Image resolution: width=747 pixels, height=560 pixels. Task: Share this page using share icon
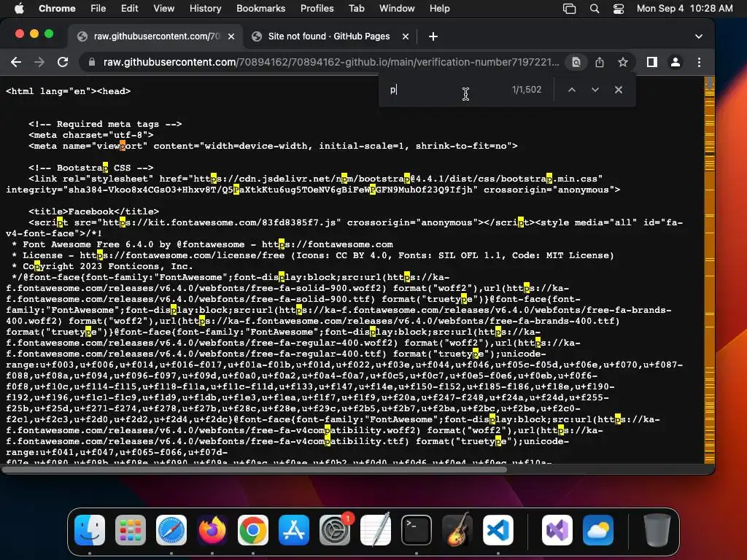600,62
